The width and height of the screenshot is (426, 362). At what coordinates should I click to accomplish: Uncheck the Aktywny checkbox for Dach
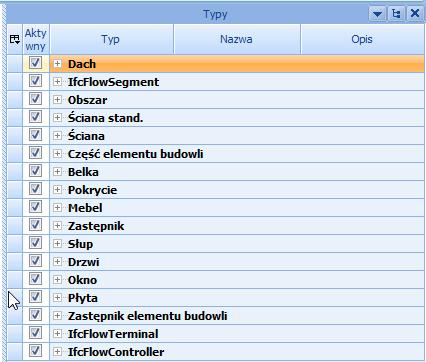(35, 63)
